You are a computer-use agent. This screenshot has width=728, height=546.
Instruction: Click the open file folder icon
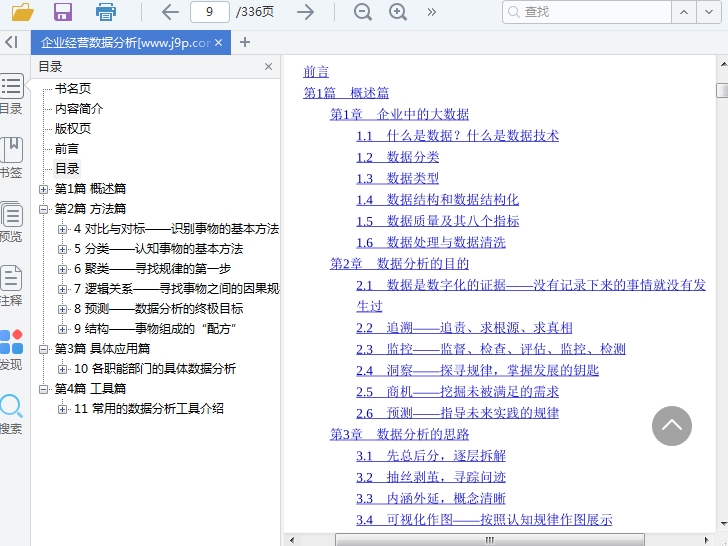[22, 12]
